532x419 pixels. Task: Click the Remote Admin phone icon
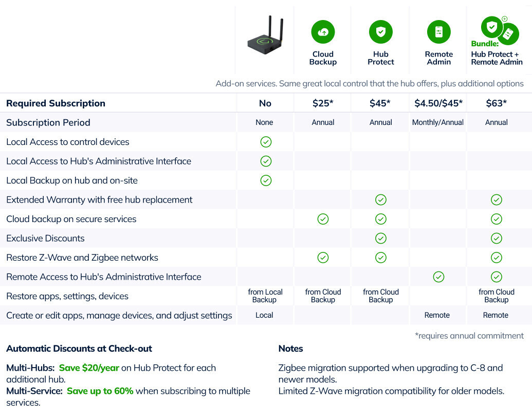pos(438,32)
